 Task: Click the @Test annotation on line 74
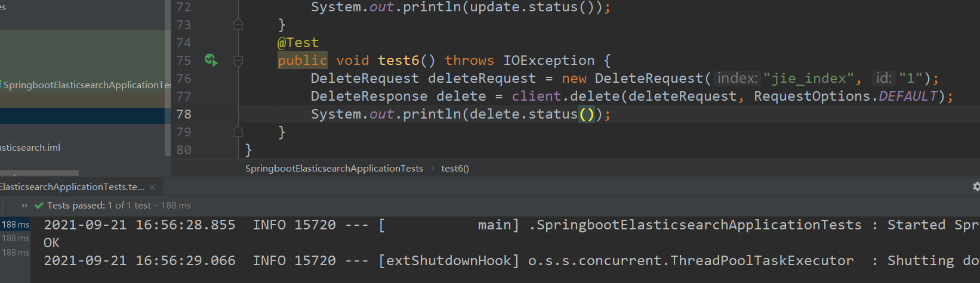pyautogui.click(x=298, y=43)
